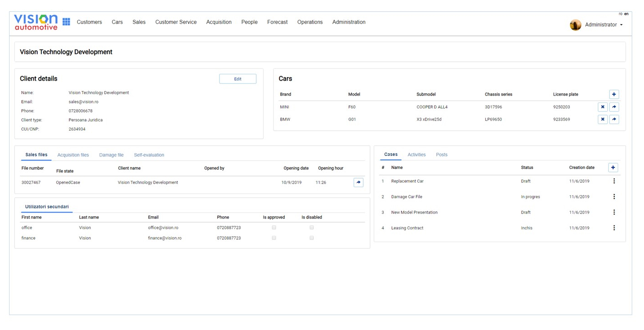Open the People menu
644x330 pixels.
pos(249,22)
